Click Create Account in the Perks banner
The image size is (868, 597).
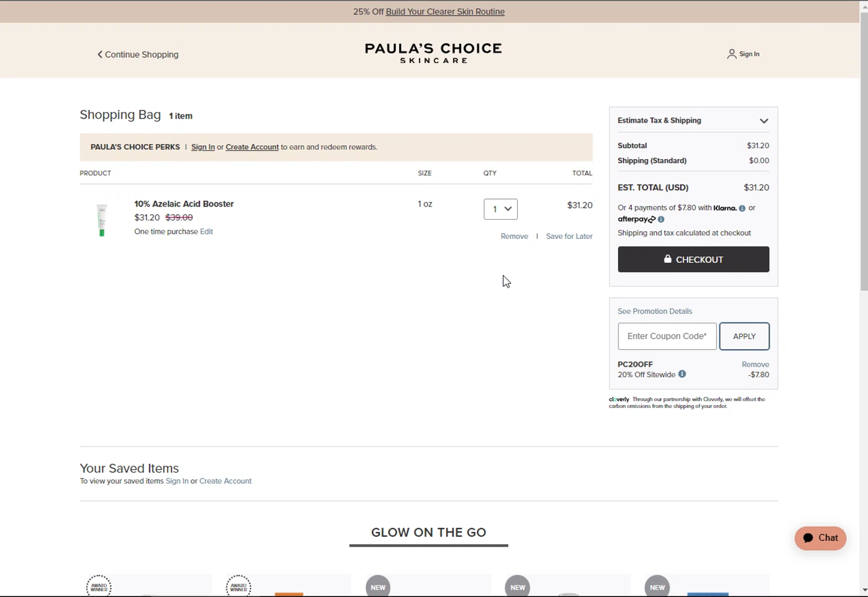(x=252, y=147)
